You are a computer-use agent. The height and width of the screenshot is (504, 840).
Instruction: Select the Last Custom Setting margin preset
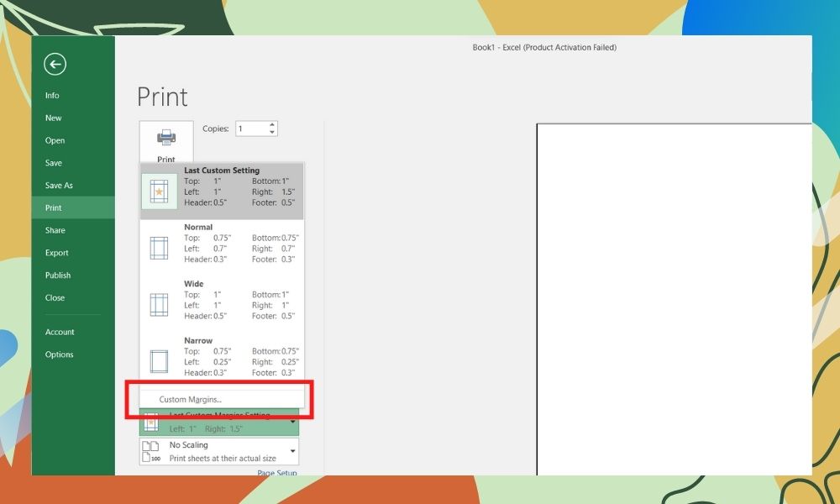click(x=222, y=192)
